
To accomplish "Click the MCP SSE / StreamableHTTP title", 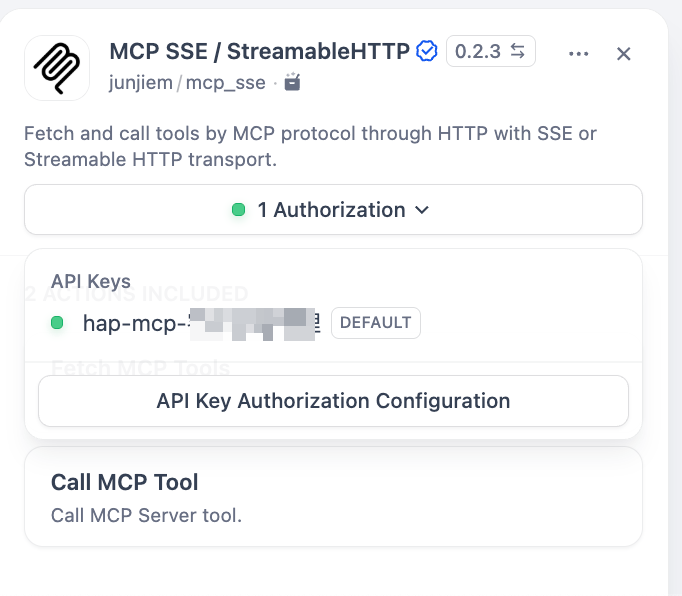I will 259,51.
